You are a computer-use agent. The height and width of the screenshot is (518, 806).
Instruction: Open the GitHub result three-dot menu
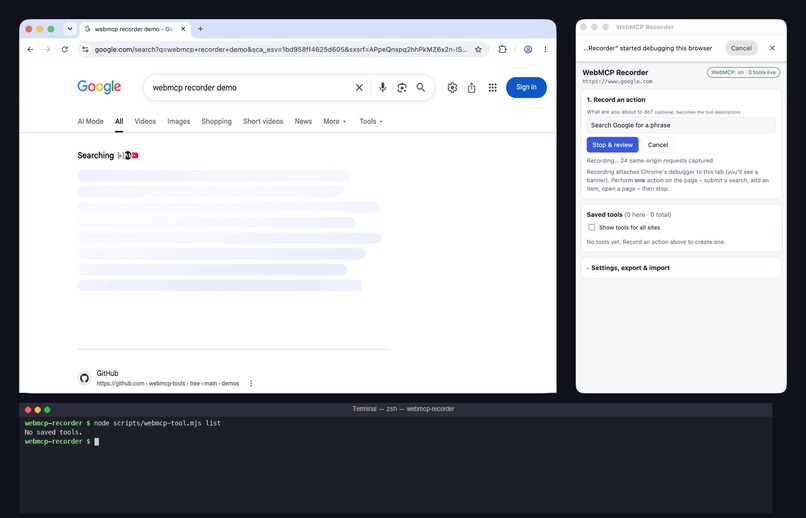pos(251,383)
